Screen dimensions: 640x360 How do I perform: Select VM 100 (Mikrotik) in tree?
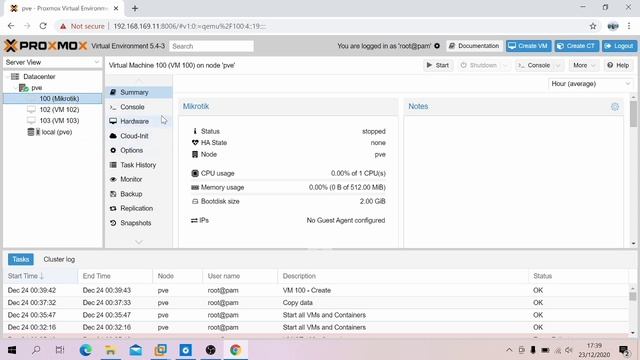(x=53, y=98)
